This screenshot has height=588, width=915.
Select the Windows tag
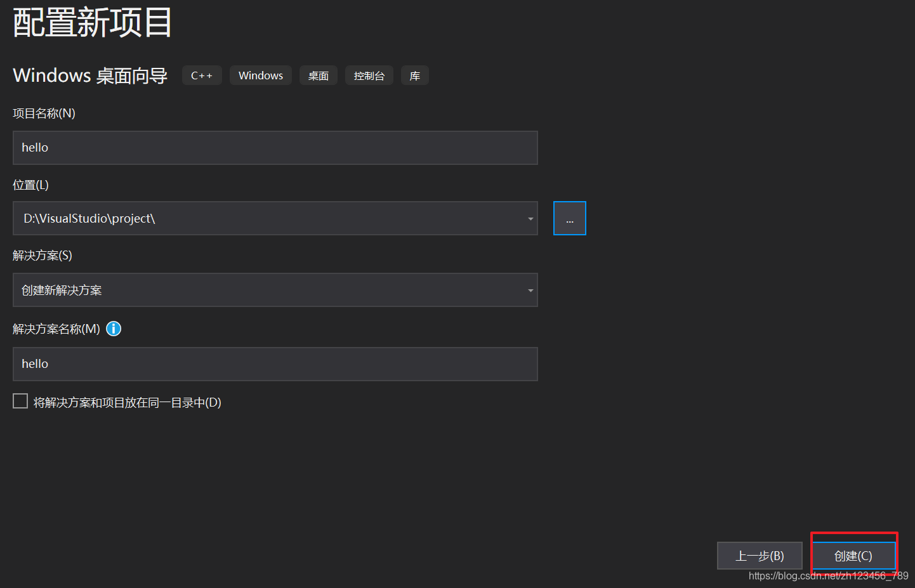pos(261,75)
